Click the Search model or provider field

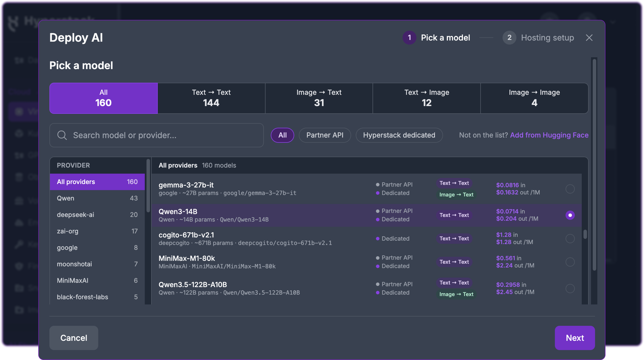click(x=156, y=135)
